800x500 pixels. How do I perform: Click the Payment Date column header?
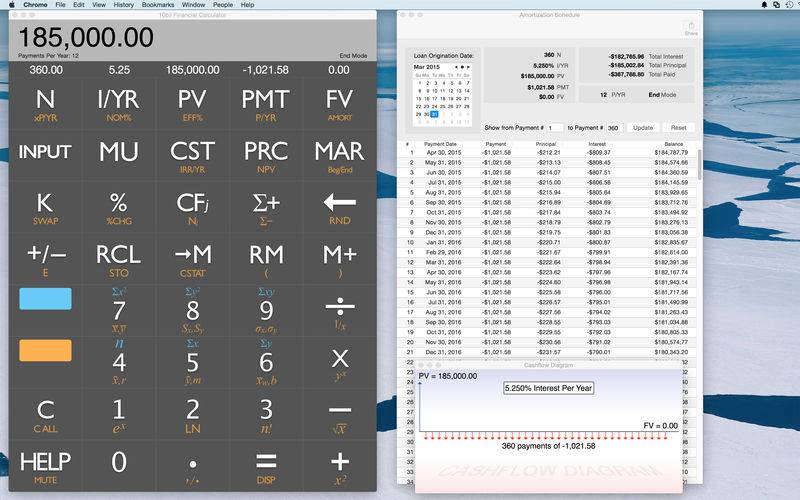click(440, 144)
